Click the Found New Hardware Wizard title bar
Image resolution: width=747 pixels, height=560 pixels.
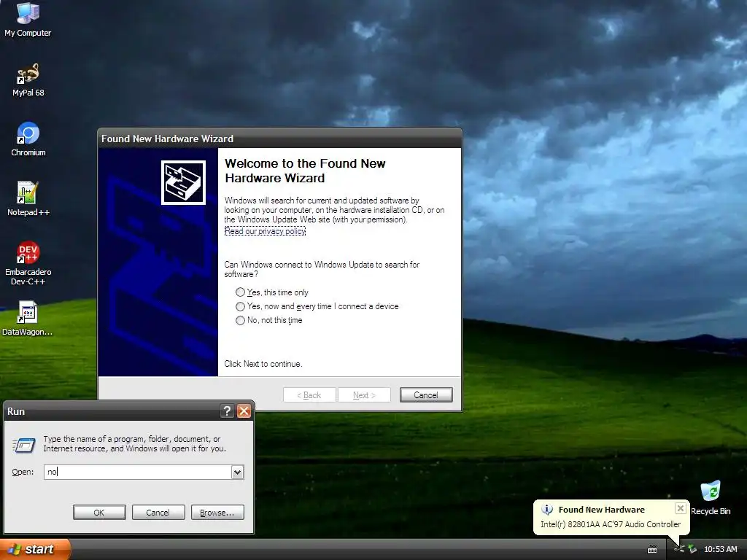(x=279, y=139)
